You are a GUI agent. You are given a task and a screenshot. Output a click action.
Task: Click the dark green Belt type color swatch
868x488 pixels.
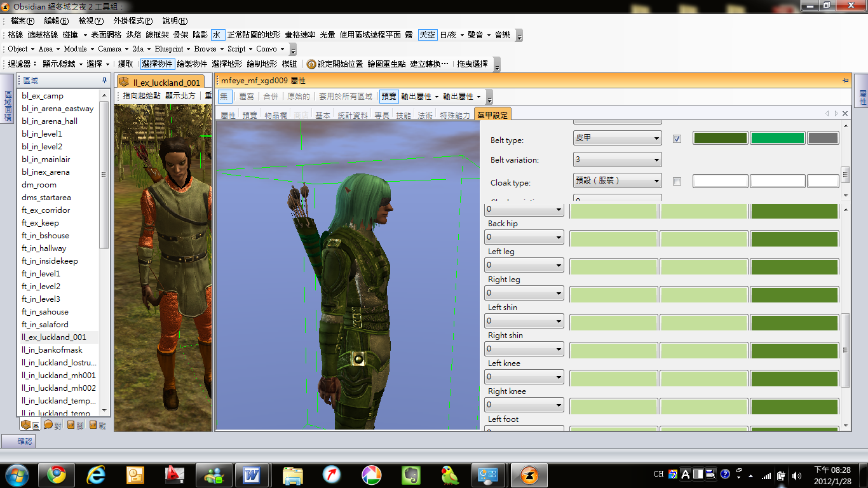tap(720, 139)
